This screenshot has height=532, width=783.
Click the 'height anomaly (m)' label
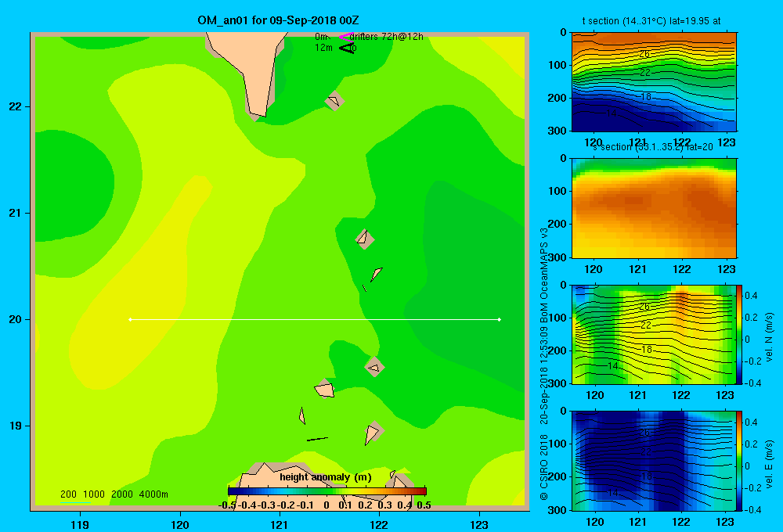326,477
